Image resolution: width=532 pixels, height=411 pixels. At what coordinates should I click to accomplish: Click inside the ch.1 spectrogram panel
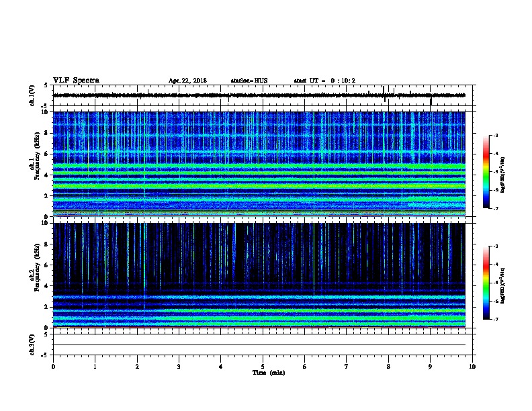click(x=259, y=164)
